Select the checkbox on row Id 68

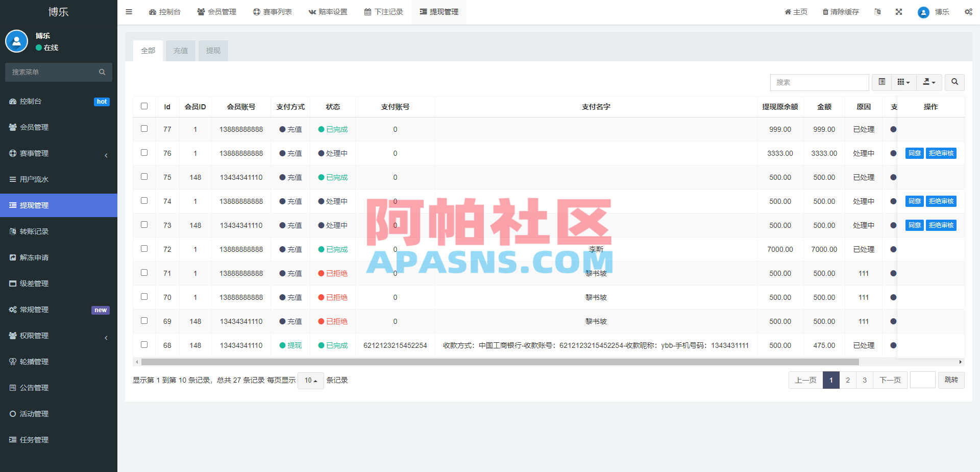[144, 345]
